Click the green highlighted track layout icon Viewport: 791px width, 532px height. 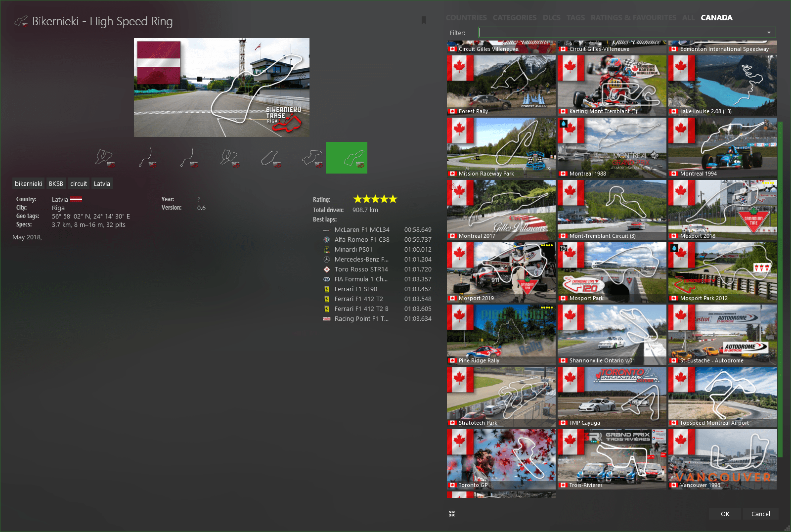coord(347,158)
